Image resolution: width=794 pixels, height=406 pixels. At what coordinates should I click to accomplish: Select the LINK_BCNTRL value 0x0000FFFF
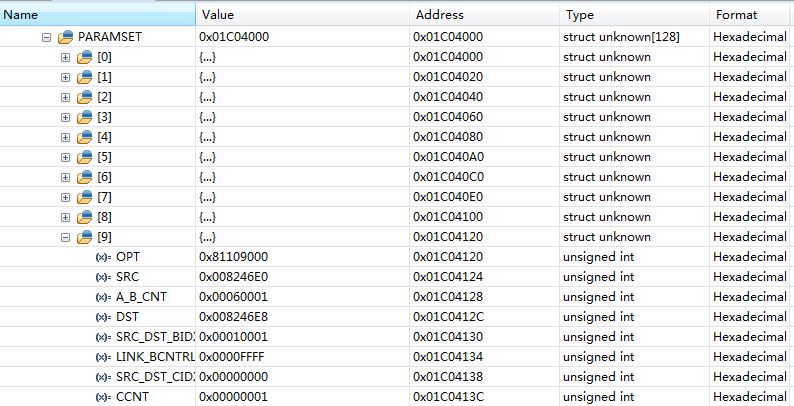point(235,357)
